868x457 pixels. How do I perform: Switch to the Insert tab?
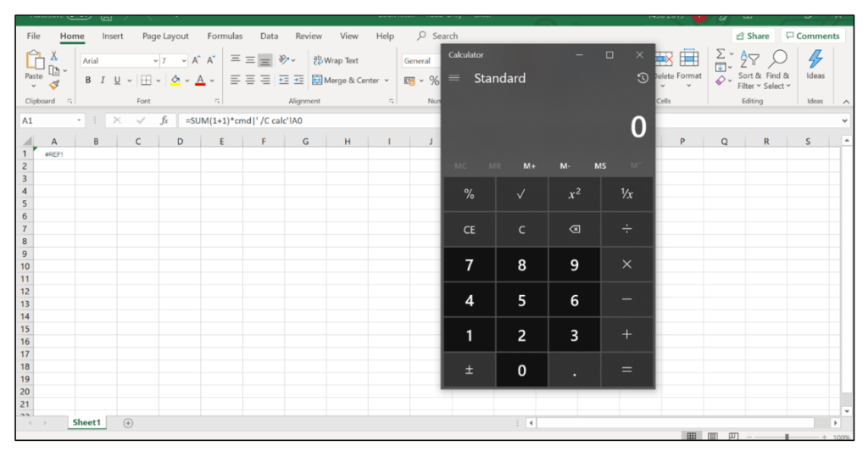click(113, 36)
